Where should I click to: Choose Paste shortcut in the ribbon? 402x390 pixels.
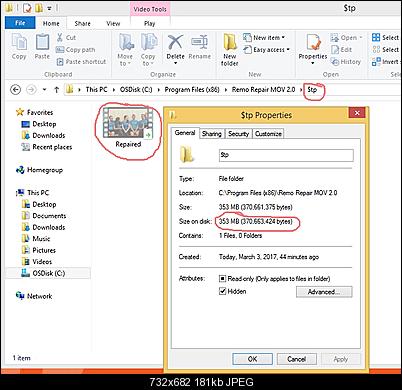[x=81, y=62]
